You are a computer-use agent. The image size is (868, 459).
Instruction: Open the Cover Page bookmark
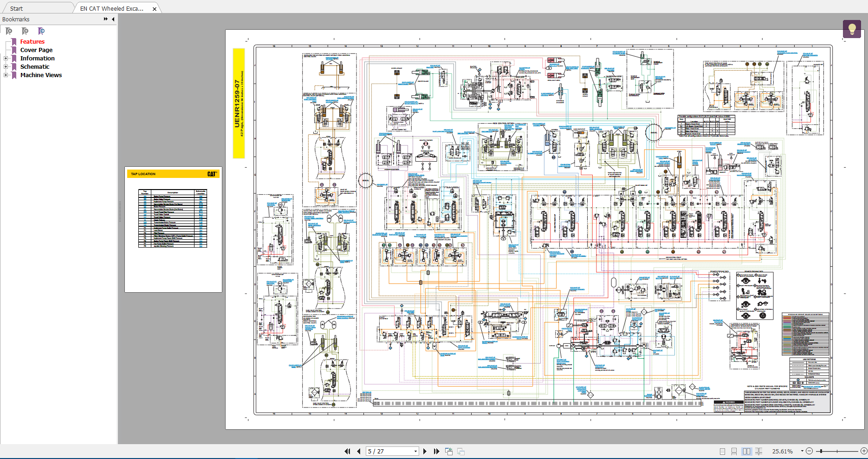[x=36, y=50]
